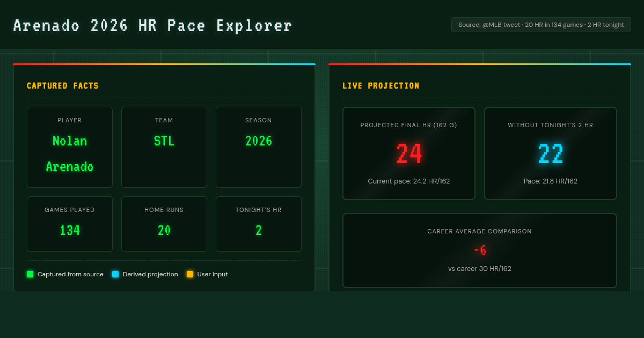Click the vs career 30 HR/162 text
Viewport: 644px width, 338px height.
pyautogui.click(x=480, y=268)
